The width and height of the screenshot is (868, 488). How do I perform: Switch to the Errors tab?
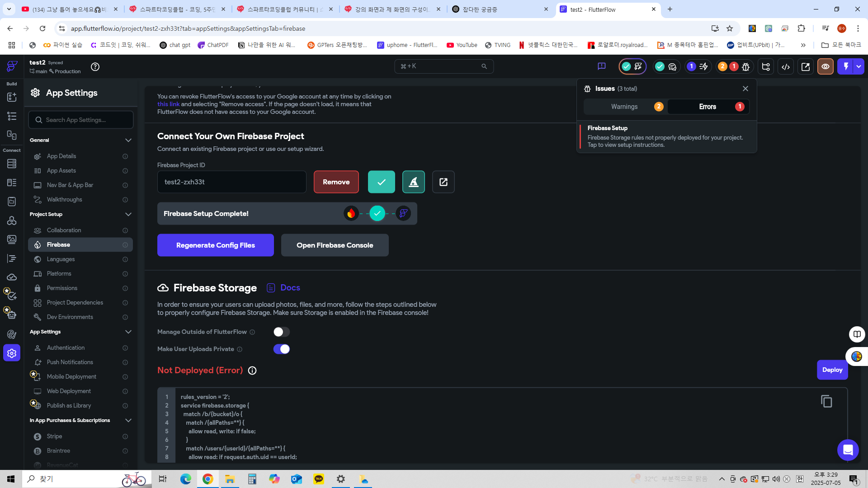708,107
